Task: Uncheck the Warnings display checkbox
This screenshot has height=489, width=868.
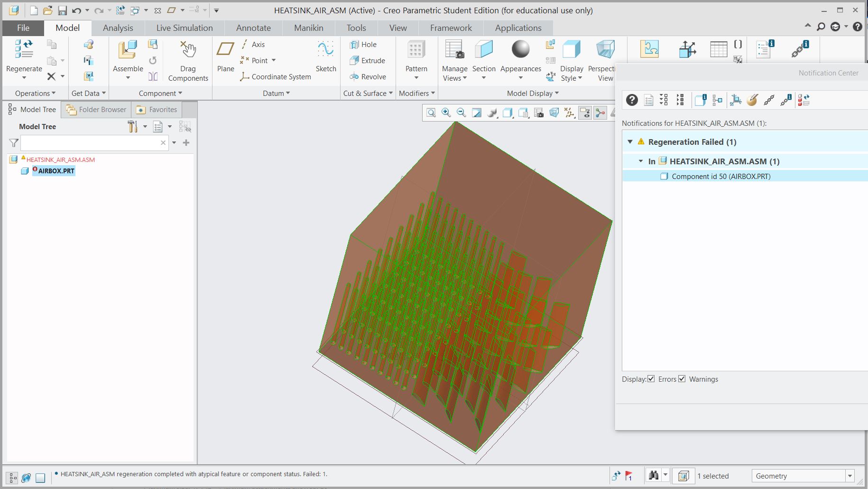Action: coord(682,379)
